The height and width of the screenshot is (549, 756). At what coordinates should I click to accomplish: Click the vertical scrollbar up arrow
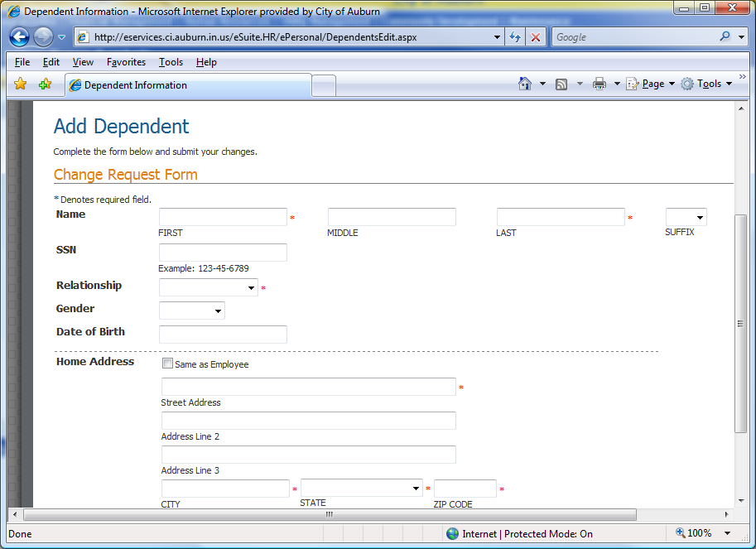pos(741,108)
